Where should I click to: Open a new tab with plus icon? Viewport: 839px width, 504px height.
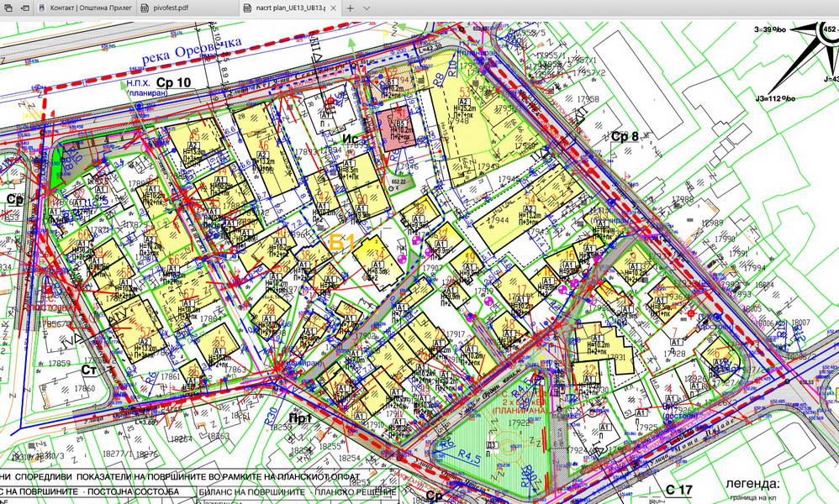350,8
